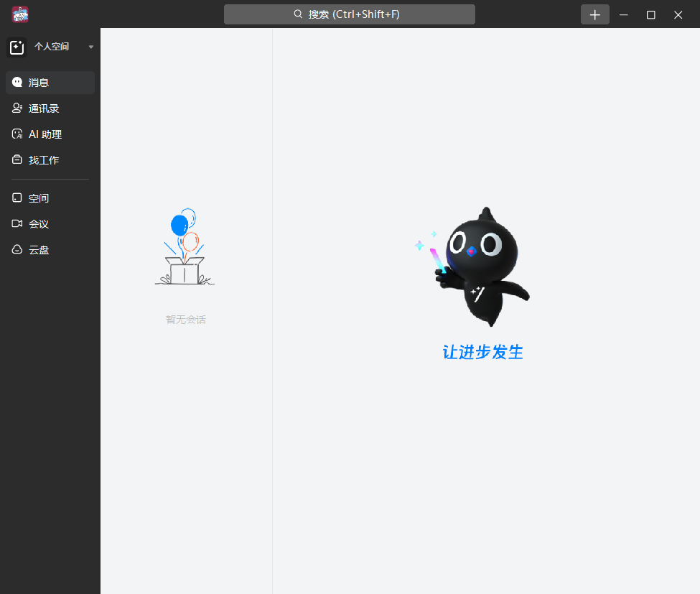Click the 空间 square icon
The image size is (700, 594).
pyautogui.click(x=17, y=198)
